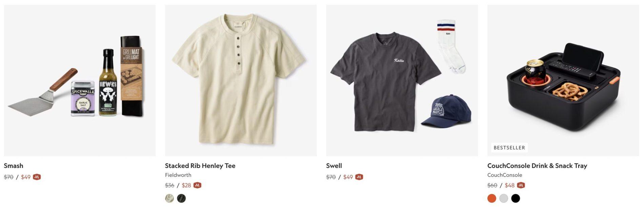Click the cream Henley tee product image
The width and height of the screenshot is (644, 207).
pos(241,80)
